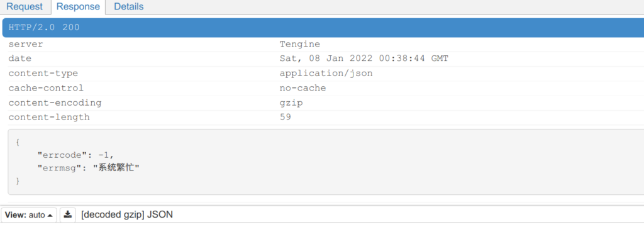
Task: Select the Response tab
Action: [78, 7]
